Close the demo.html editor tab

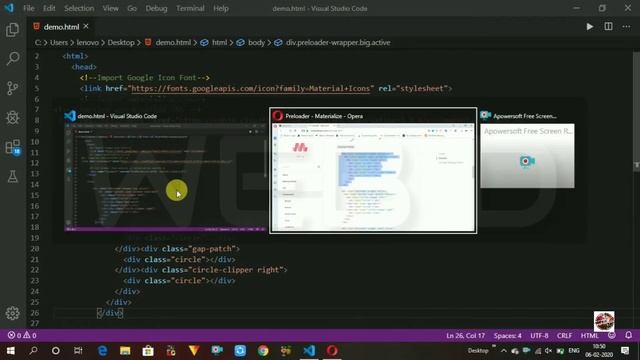86,27
